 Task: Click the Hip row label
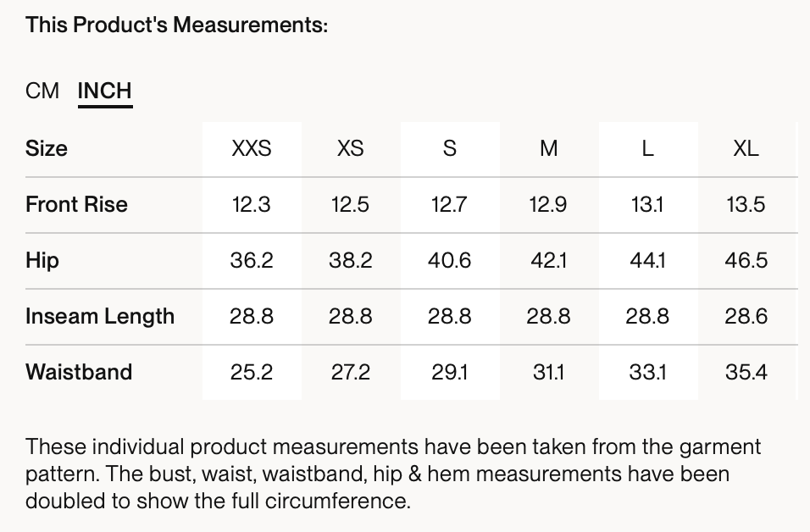(x=42, y=261)
